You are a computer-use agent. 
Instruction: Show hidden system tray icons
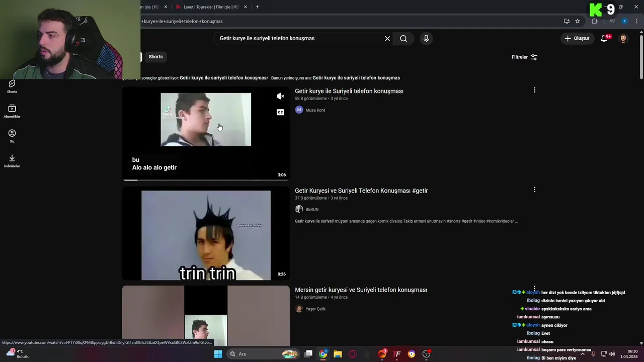click(x=583, y=354)
